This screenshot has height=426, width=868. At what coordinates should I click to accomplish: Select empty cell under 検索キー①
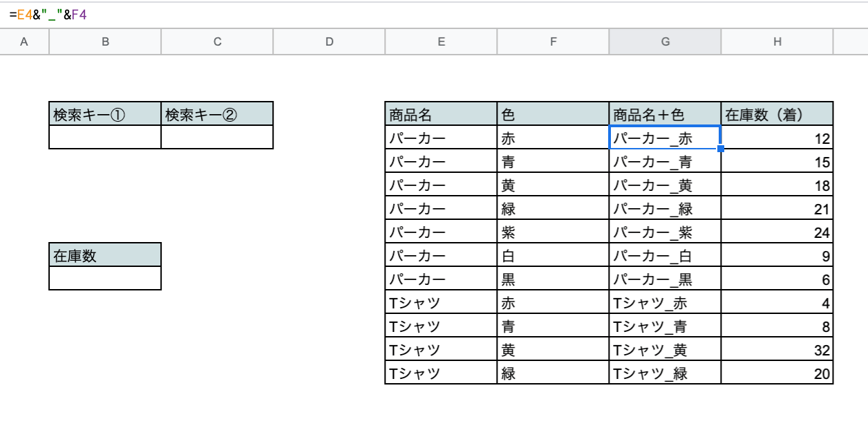[x=105, y=137]
